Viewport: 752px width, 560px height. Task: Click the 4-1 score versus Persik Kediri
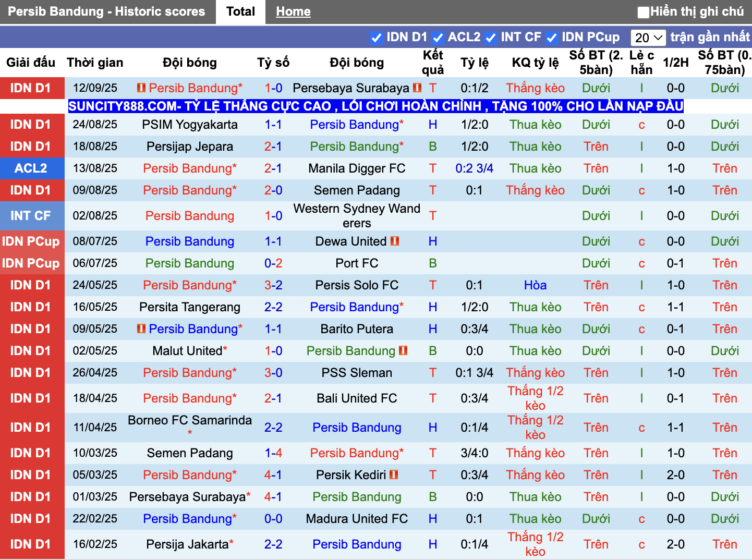point(273,475)
